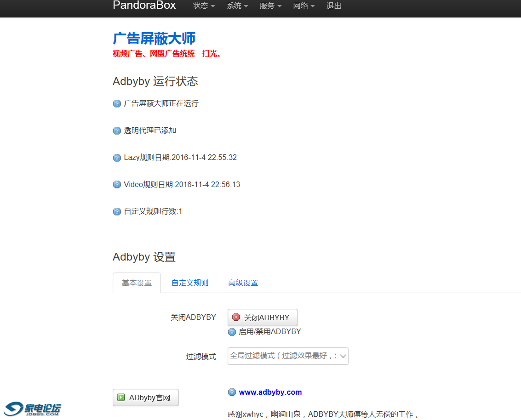Click help icon beside 启用/禁用ADBYBY
The width and height of the screenshot is (521, 420).
click(232, 332)
